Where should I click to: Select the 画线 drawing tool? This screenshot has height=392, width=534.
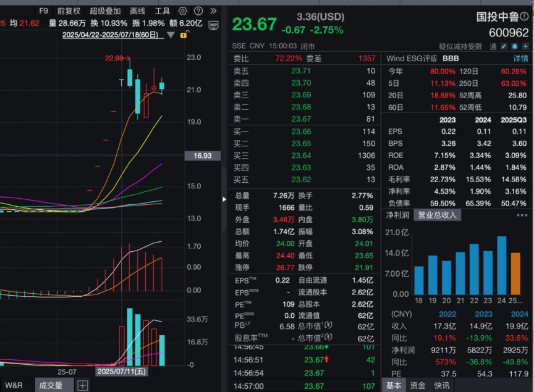pyautogui.click(x=138, y=11)
